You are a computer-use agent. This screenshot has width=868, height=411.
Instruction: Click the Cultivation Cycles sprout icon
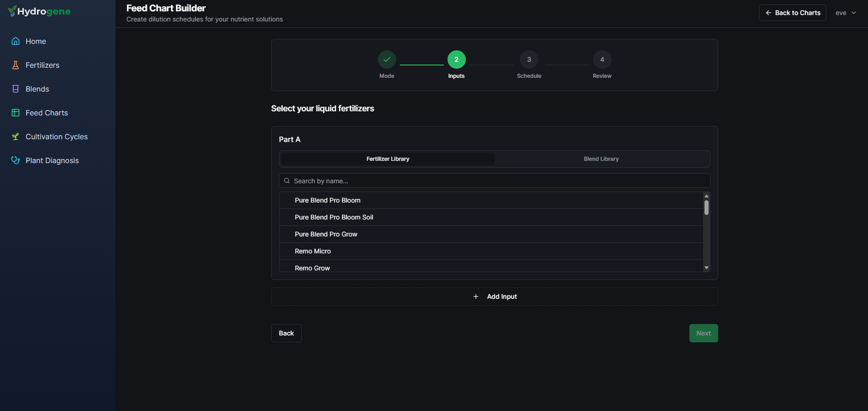[x=16, y=137]
